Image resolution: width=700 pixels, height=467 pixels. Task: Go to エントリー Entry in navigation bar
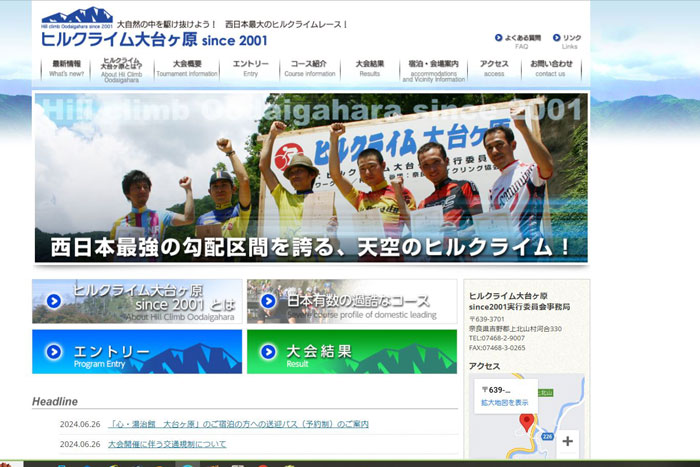(x=250, y=68)
